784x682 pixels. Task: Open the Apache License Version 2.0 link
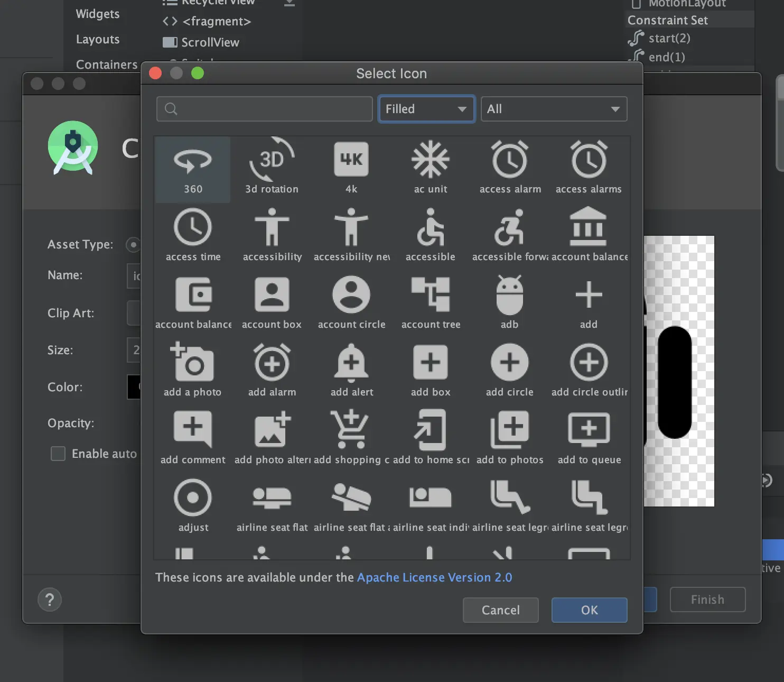click(434, 577)
